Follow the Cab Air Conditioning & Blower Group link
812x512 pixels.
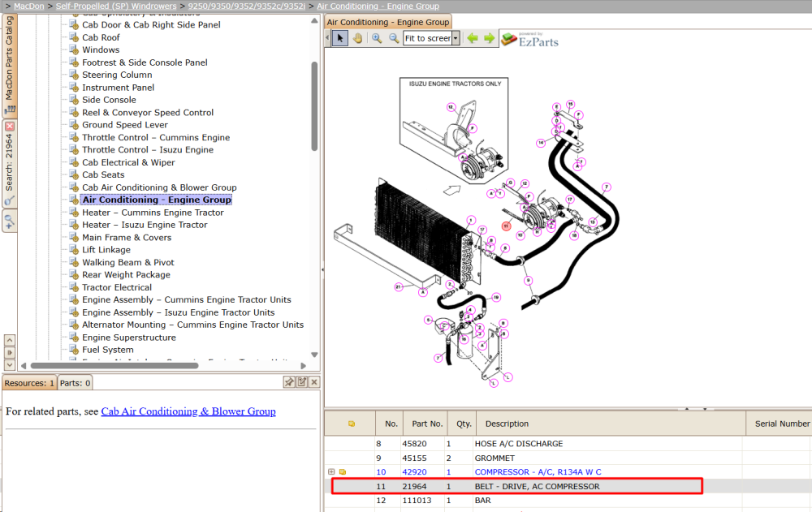point(188,411)
